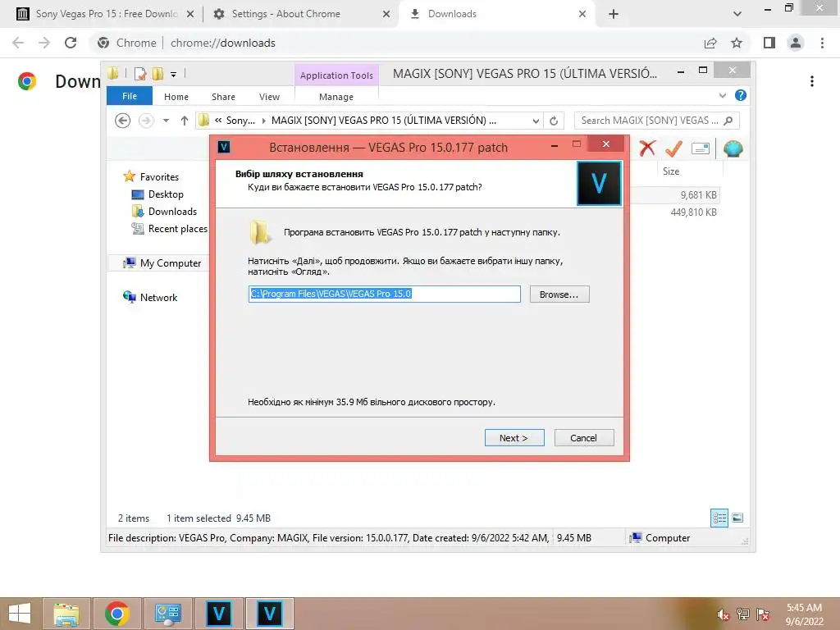Select the file sized 449,810 KB
This screenshot has height=630, width=840.
click(694, 212)
